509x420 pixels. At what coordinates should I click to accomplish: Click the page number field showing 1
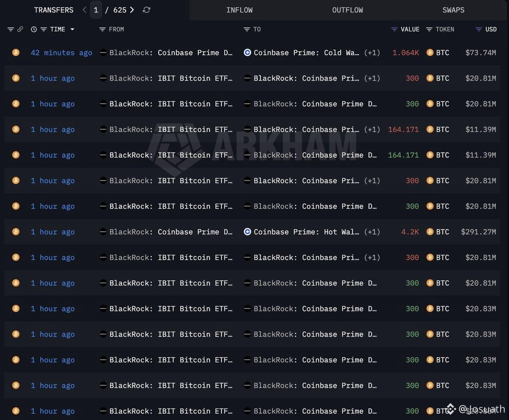(96, 10)
